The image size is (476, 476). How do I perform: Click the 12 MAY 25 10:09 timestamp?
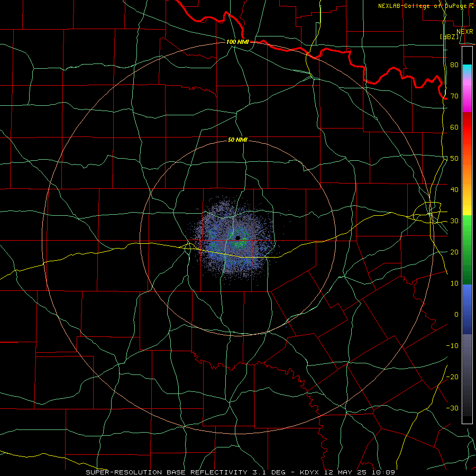tap(360, 472)
